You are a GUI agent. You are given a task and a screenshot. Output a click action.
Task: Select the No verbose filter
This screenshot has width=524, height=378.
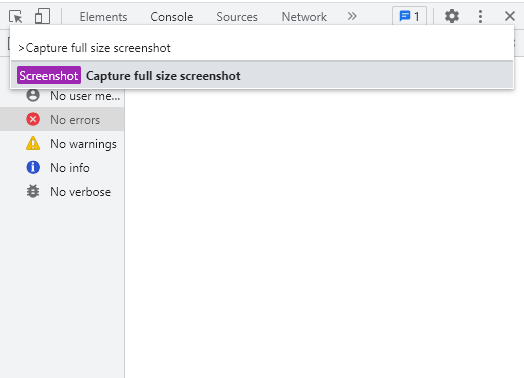pos(62,192)
